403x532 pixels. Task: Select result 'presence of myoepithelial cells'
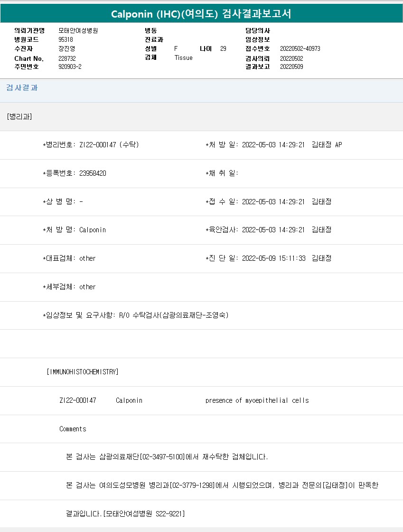coord(257,401)
